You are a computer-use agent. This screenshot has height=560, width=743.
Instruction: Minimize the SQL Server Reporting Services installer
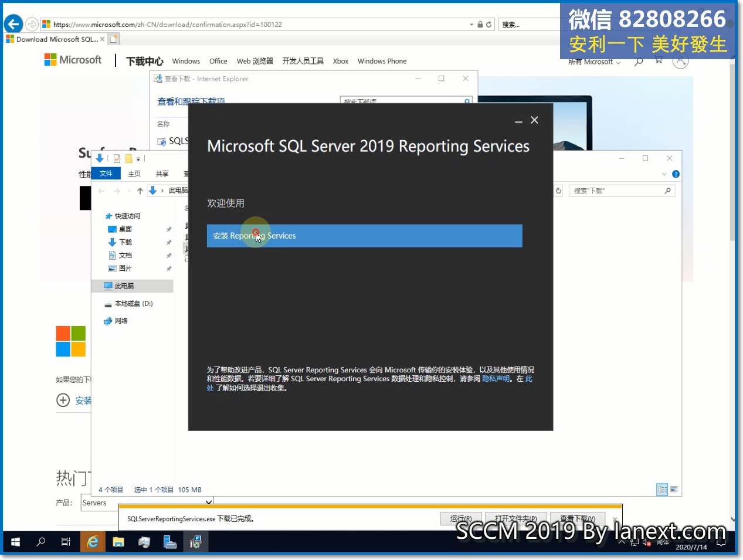(x=518, y=121)
